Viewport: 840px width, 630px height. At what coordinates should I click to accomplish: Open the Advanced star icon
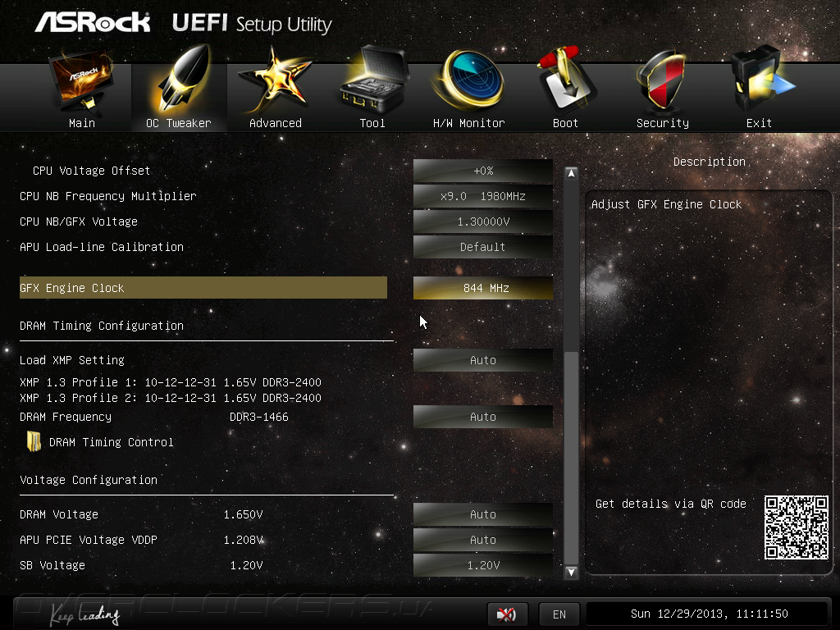[x=275, y=80]
